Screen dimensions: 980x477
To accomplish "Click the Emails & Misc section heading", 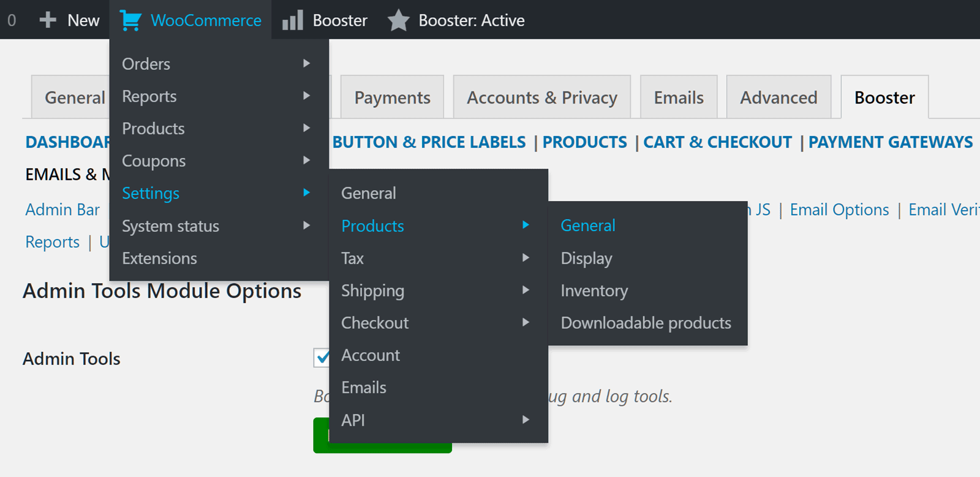I will pyautogui.click(x=67, y=175).
